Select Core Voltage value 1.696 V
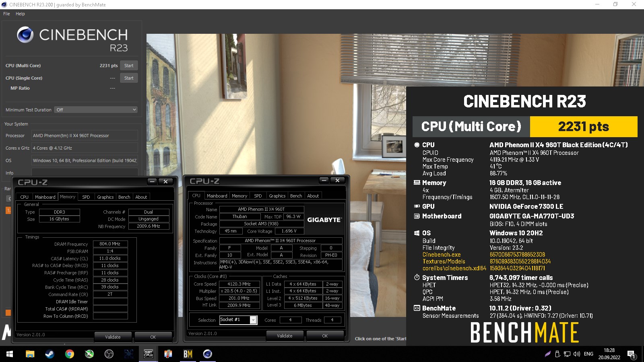Image resolution: width=644 pixels, height=362 pixels. (x=289, y=231)
